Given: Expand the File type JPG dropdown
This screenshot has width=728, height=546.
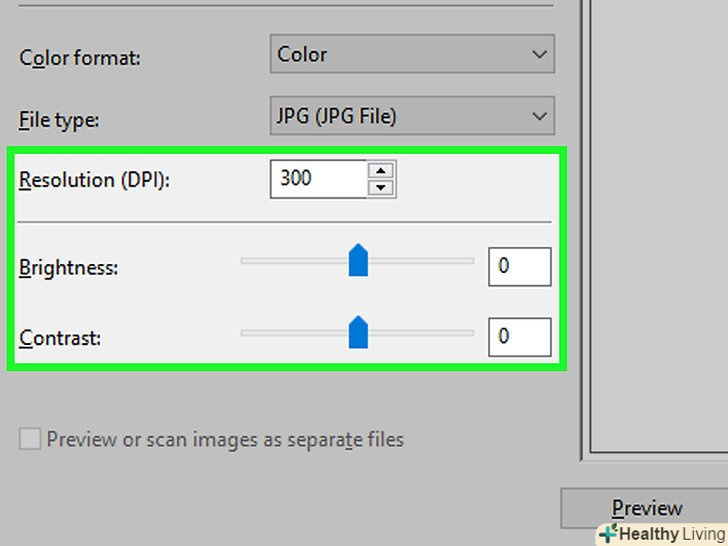Looking at the screenshot, I should (x=411, y=117).
